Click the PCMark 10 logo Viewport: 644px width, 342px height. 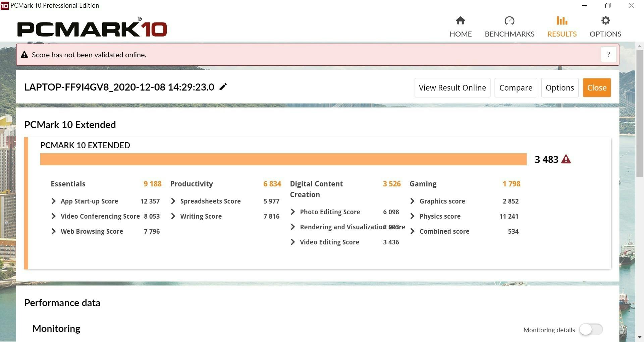tap(92, 27)
